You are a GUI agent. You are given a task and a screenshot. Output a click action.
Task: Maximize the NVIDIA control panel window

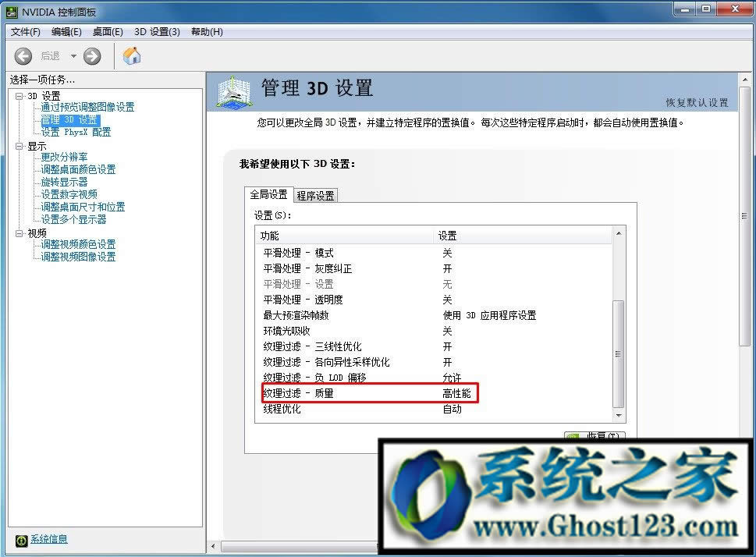[706, 9]
